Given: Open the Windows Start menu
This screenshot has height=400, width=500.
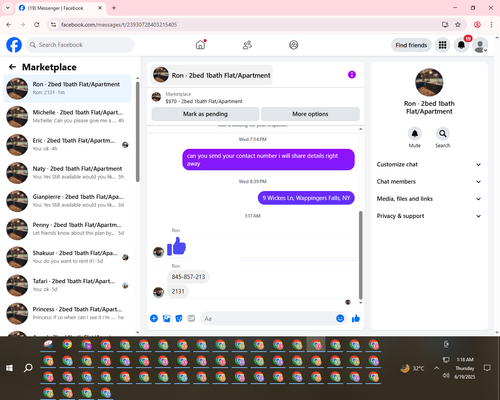Looking at the screenshot, I should (x=9, y=368).
